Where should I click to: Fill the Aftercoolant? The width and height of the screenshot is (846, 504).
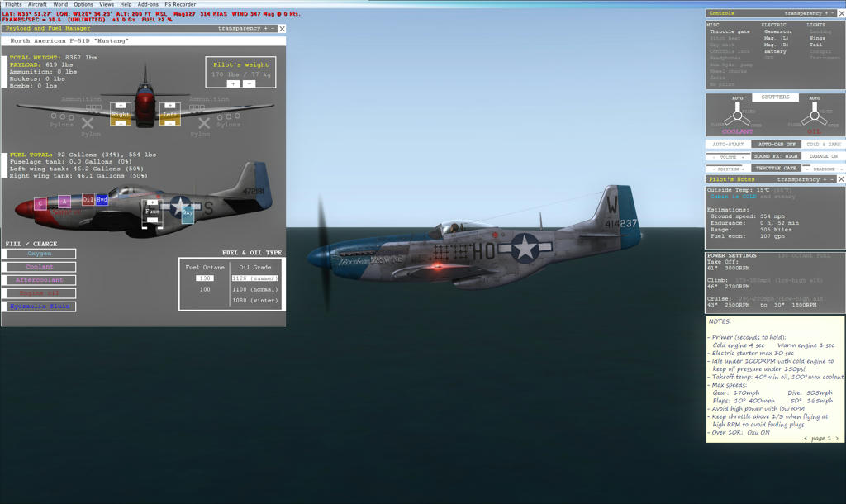coord(40,280)
